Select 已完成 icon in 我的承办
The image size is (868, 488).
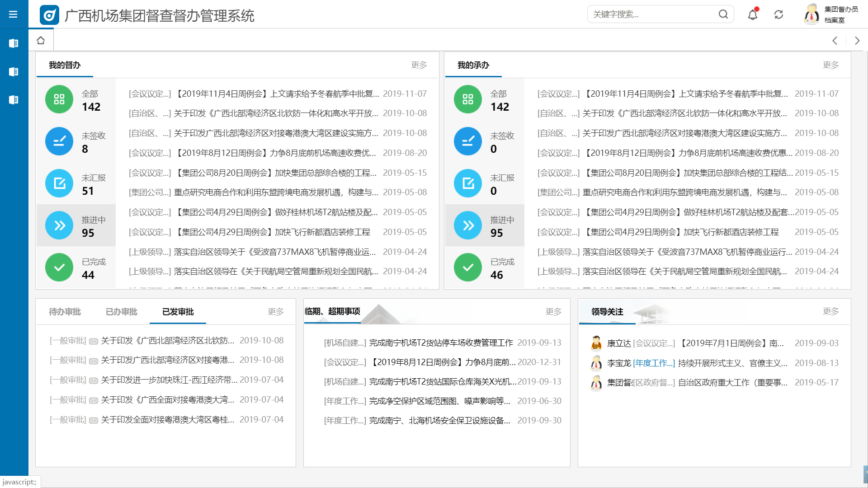click(468, 267)
